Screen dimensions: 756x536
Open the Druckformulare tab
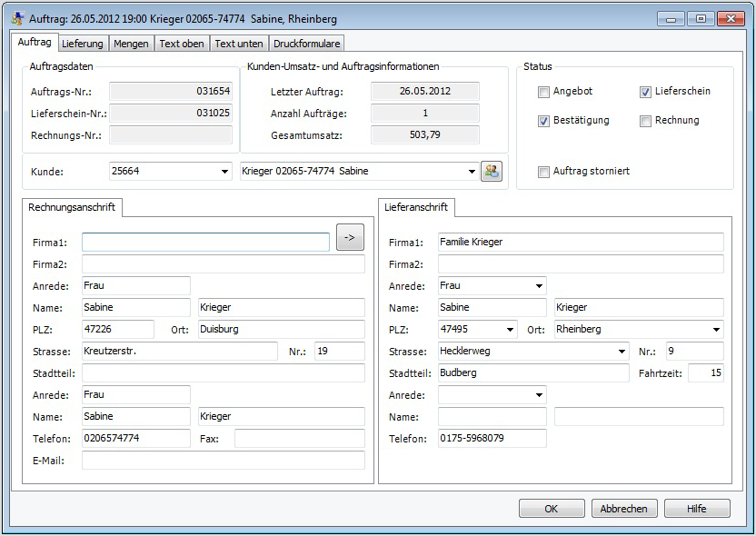point(307,44)
